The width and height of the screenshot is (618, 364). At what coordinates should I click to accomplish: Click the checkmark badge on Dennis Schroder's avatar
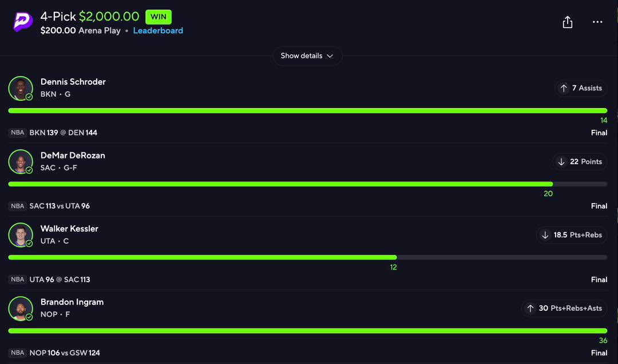point(29,97)
